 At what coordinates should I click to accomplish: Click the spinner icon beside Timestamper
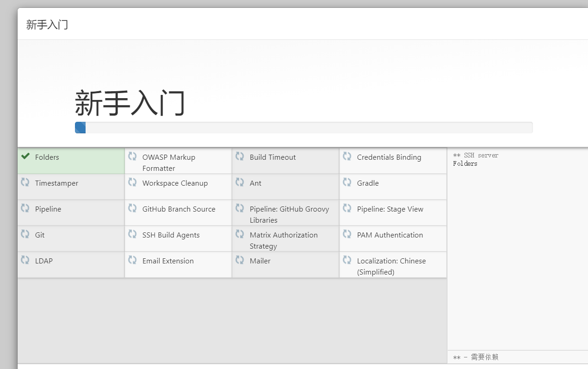tap(25, 182)
